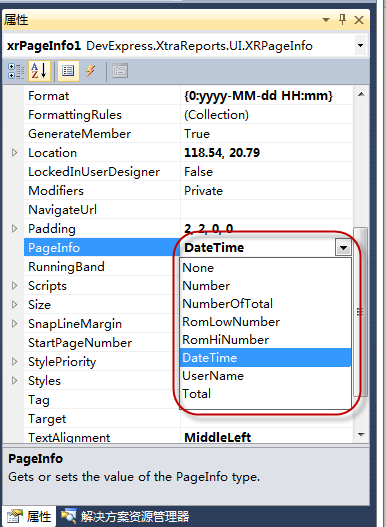
Task: Select the FormattingRules property name
Action: pos(75,115)
